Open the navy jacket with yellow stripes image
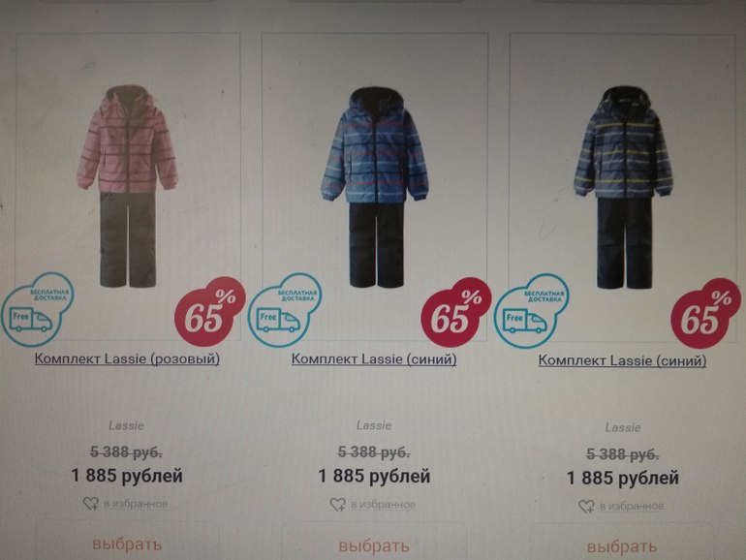The height and width of the screenshot is (560, 746). pyautogui.click(x=623, y=187)
